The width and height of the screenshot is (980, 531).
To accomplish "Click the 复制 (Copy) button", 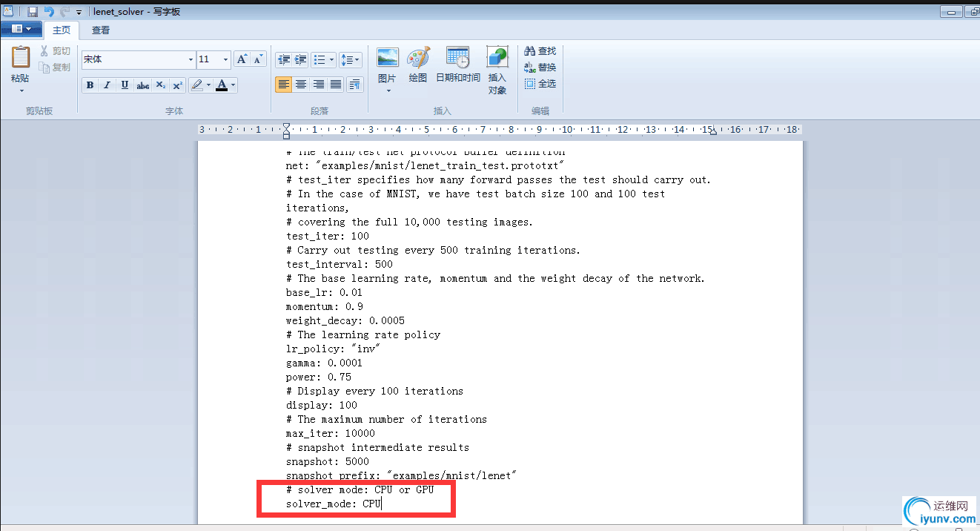I will [56, 67].
